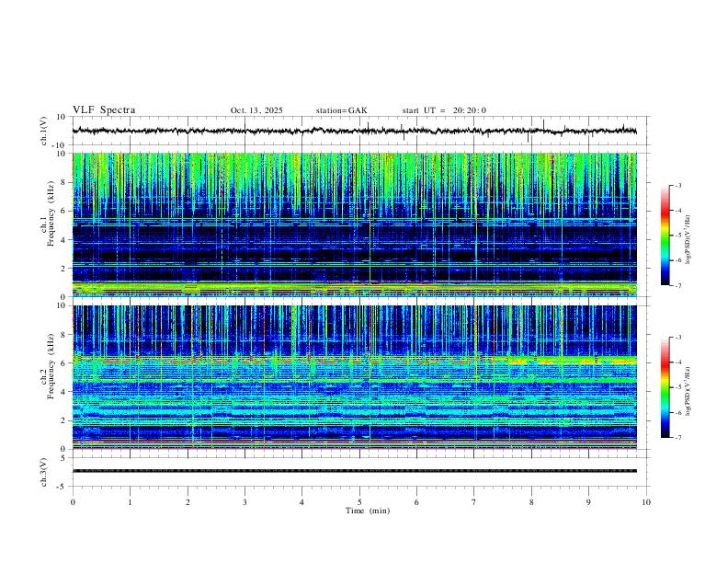Click the 'start UT = 20:20:0' text
The height and width of the screenshot is (563, 728).
click(444, 110)
